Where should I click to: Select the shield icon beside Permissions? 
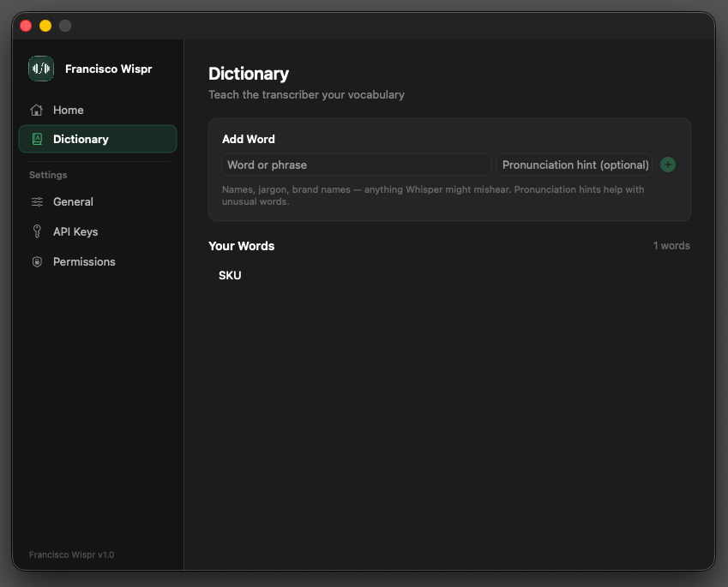[x=36, y=261]
